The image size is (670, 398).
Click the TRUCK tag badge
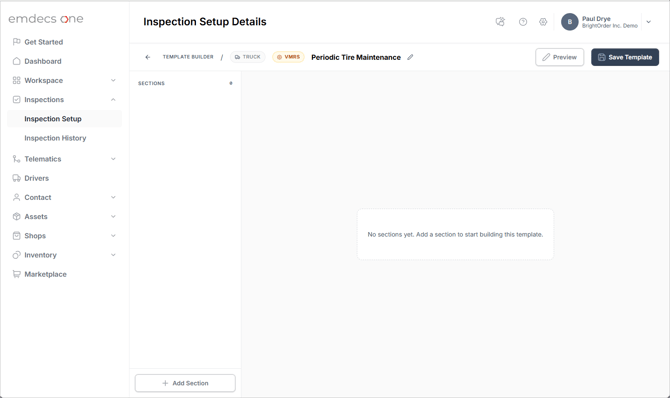tap(248, 57)
